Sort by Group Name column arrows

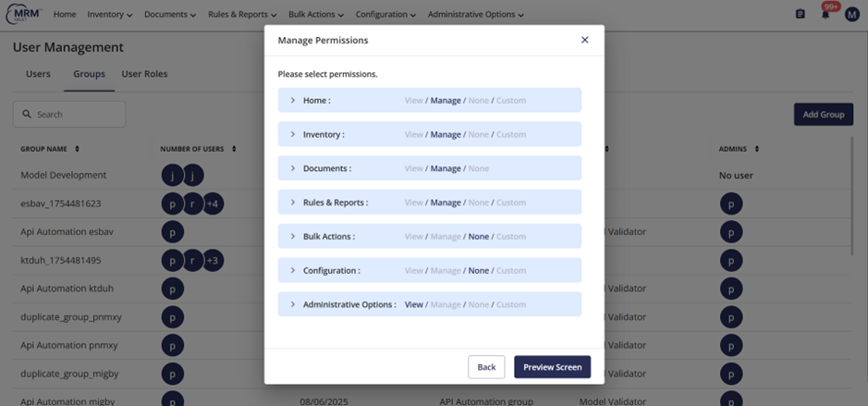coord(77,149)
